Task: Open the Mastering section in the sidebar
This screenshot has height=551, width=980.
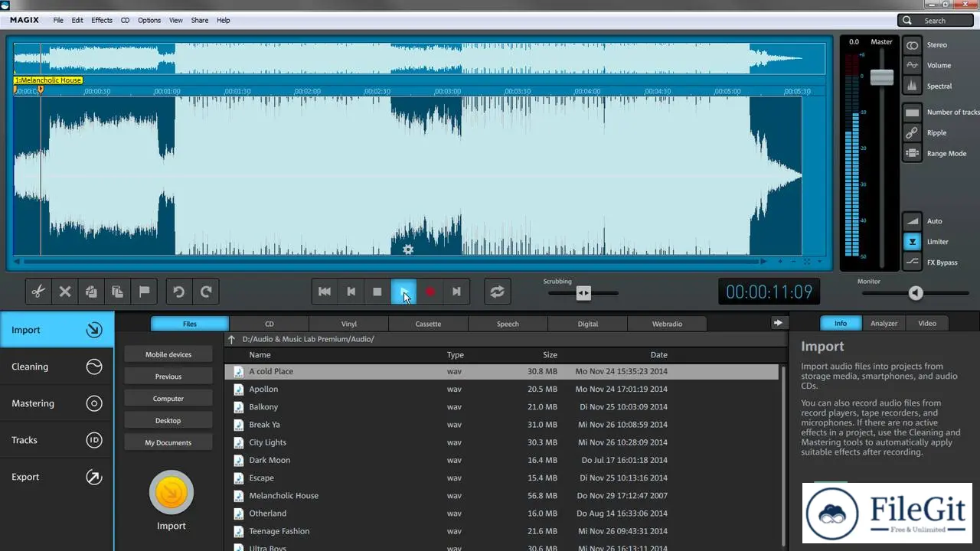Action: [x=57, y=403]
